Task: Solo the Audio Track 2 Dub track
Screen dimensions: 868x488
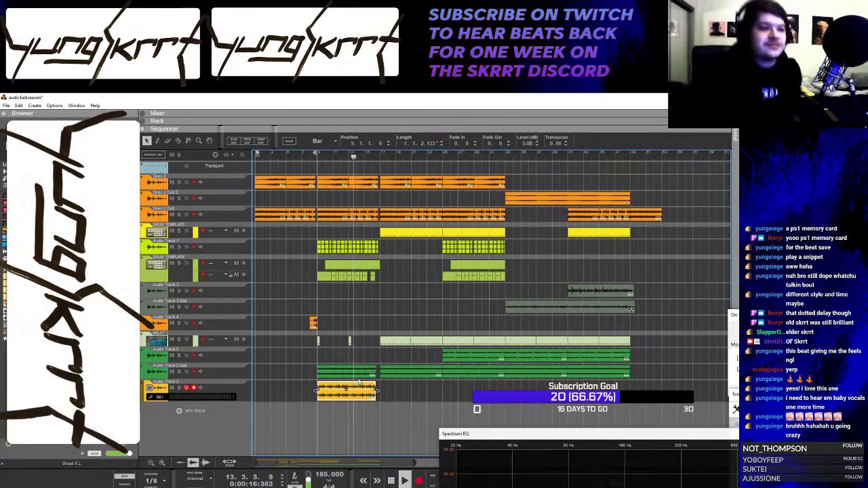Action: pos(178,371)
